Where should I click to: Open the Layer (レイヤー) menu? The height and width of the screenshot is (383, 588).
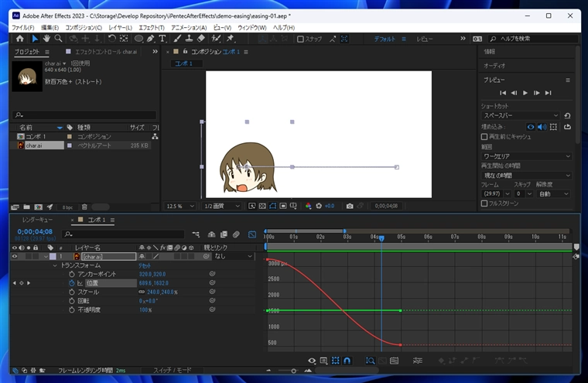click(x=121, y=28)
